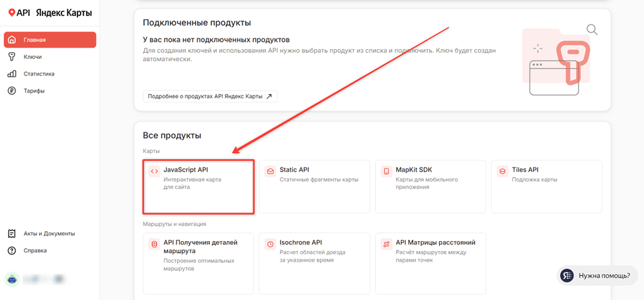This screenshot has height=300, width=644.
Task: Click the Подключенные продукты heading
Action: point(197,23)
